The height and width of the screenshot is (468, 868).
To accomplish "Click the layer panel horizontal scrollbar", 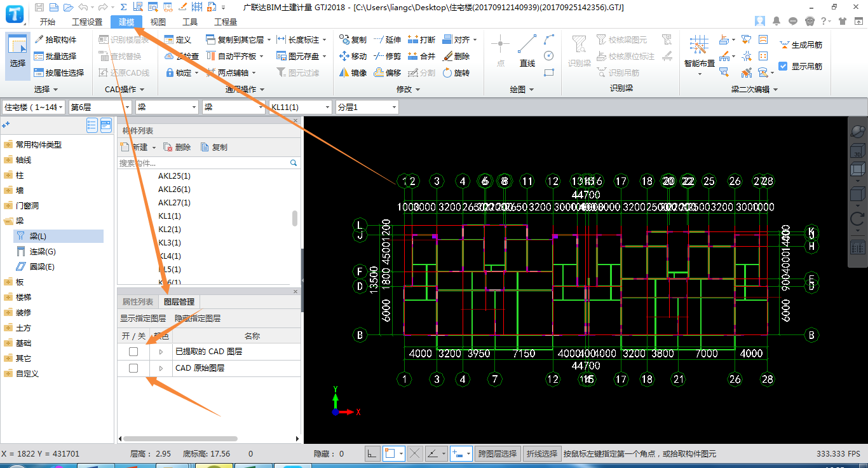I will 180,439.
